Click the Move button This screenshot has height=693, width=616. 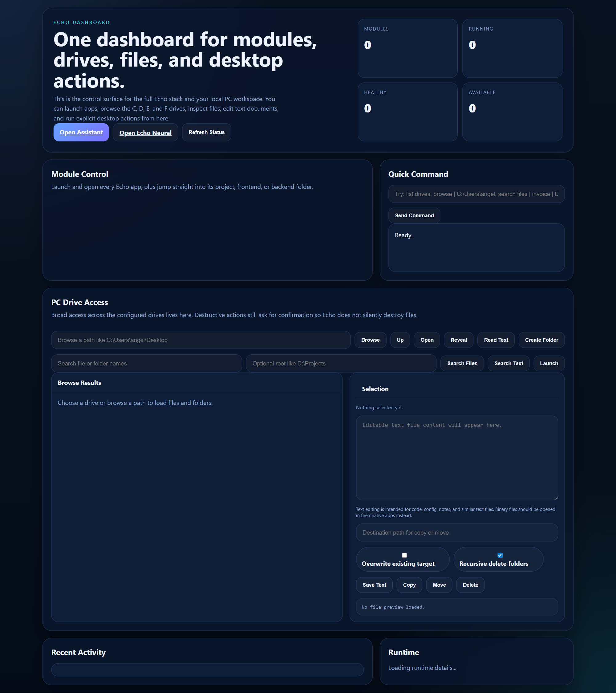pos(439,585)
